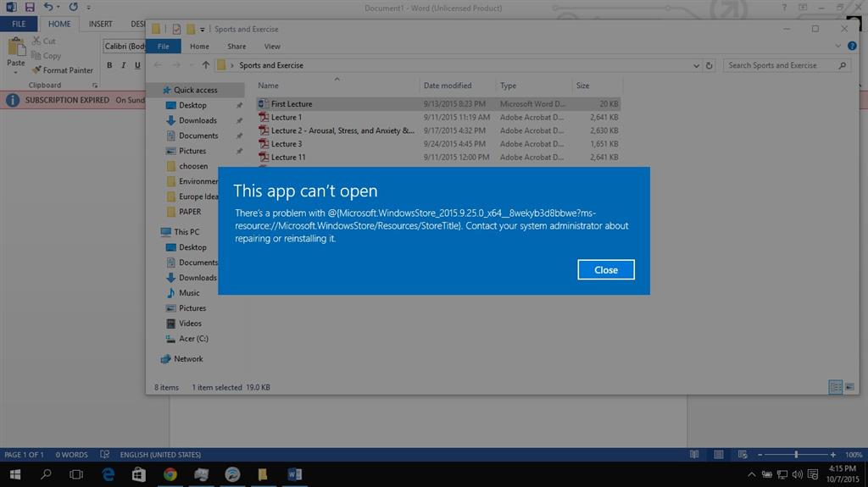Switch Explorer to large icons view
This screenshot has width=868, height=487.
tap(849, 387)
